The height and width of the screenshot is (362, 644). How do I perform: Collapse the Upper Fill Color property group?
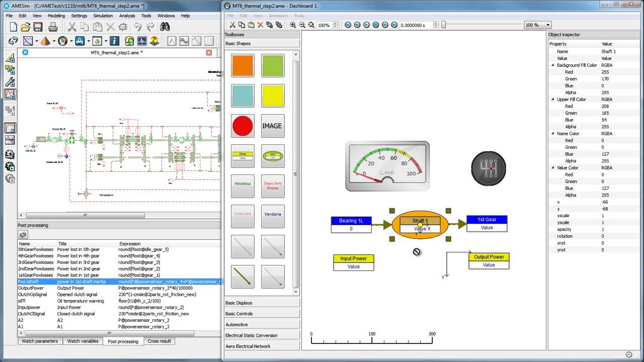pyautogui.click(x=552, y=99)
